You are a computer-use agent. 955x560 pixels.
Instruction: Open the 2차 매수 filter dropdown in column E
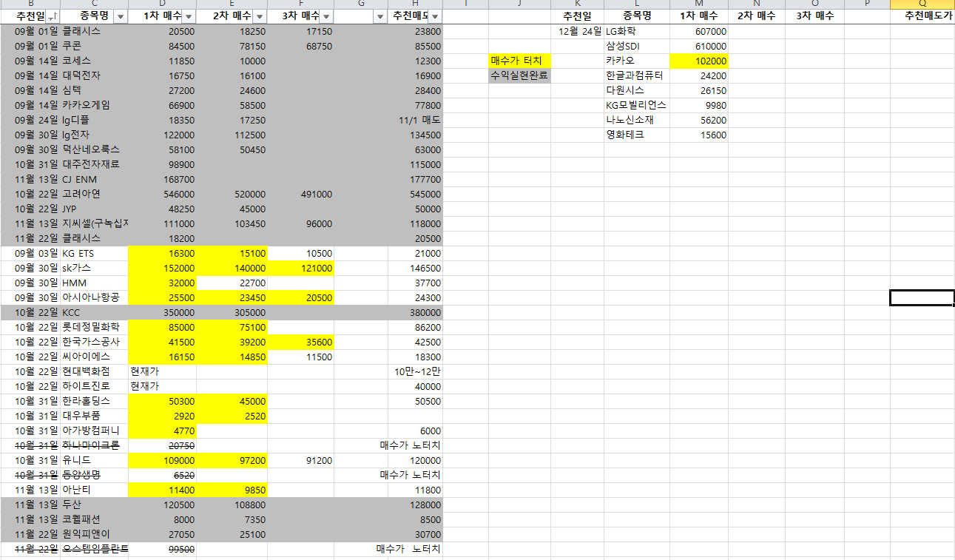[259, 16]
